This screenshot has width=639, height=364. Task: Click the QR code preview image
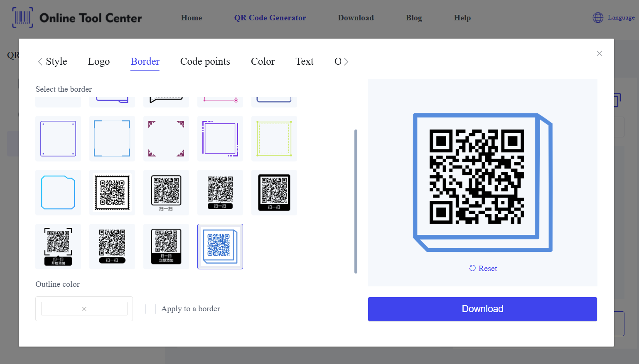pyautogui.click(x=483, y=182)
